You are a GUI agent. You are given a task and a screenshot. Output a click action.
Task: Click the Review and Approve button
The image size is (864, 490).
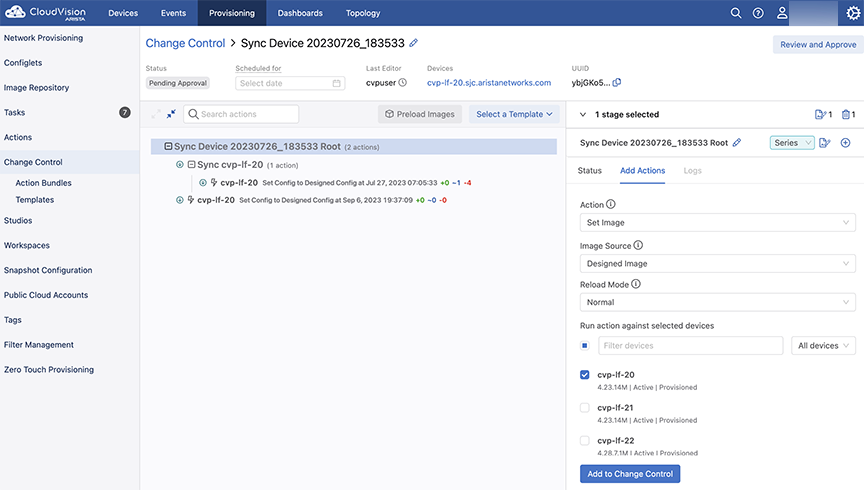pyautogui.click(x=818, y=45)
